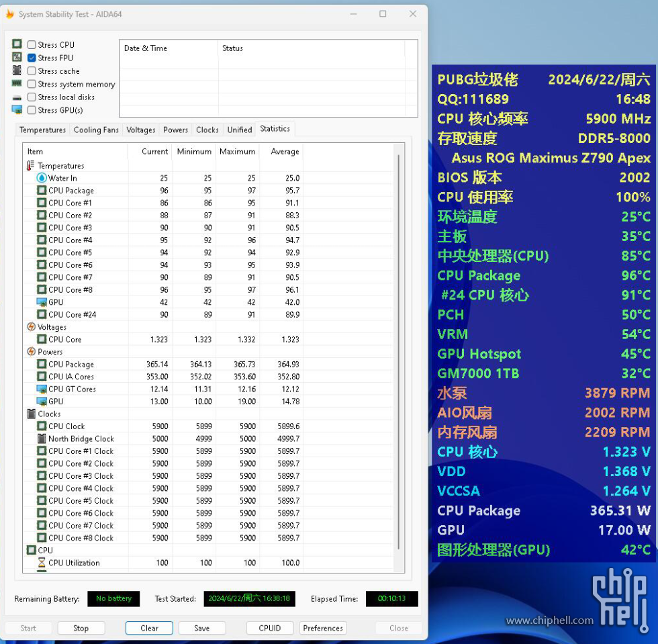
Task: Select the Powers group row label
Action: [50, 351]
